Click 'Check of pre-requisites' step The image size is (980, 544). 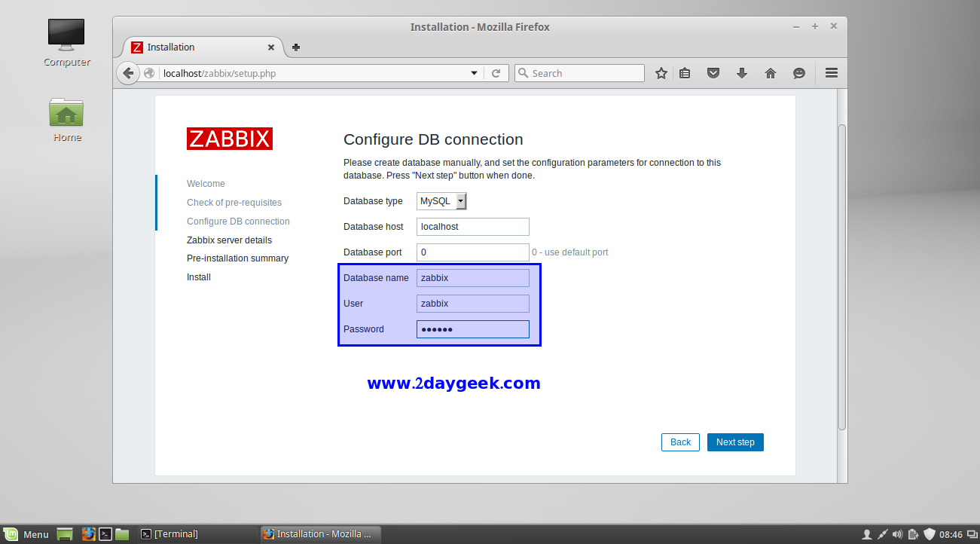(x=234, y=203)
